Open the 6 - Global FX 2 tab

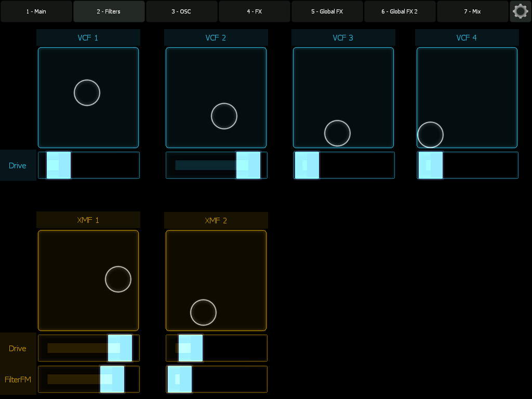click(400, 11)
